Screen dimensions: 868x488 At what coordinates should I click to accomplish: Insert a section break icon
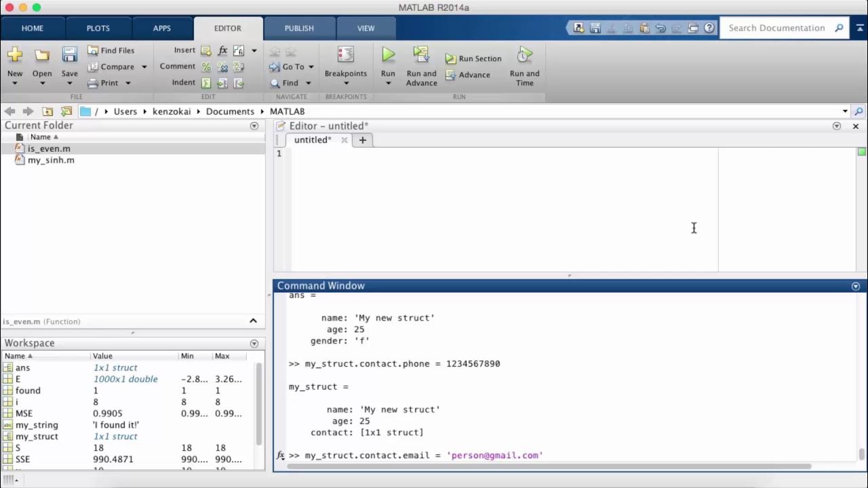pyautogui.click(x=206, y=50)
